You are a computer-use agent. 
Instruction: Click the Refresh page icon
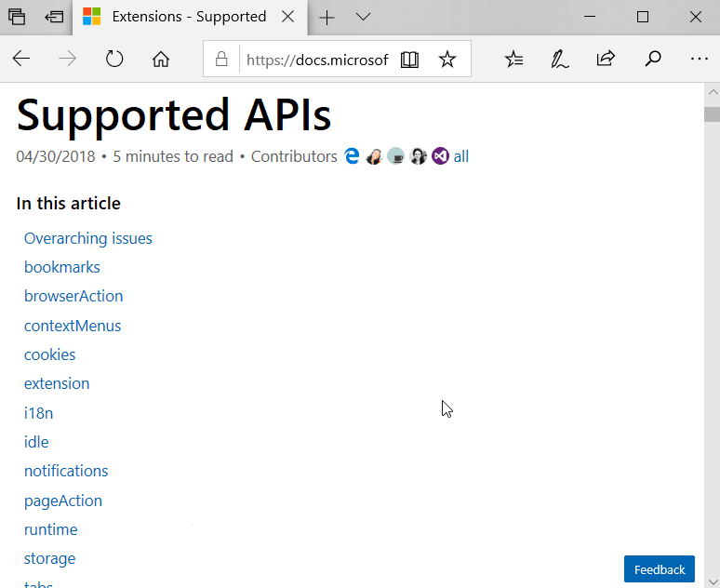tap(114, 60)
